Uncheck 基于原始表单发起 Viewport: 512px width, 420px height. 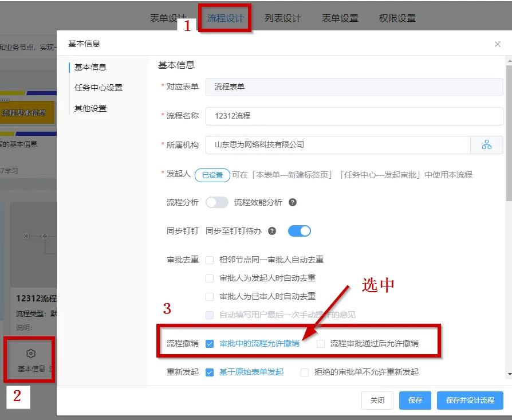point(210,372)
